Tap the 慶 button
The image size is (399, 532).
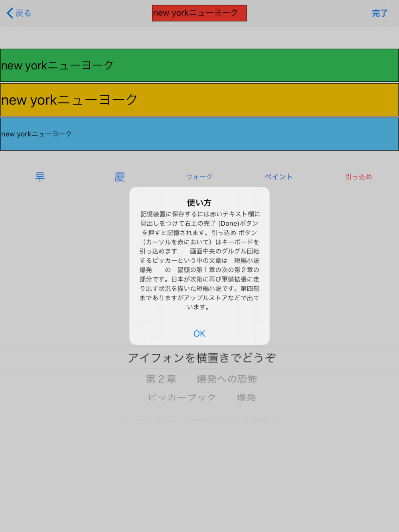(x=120, y=177)
